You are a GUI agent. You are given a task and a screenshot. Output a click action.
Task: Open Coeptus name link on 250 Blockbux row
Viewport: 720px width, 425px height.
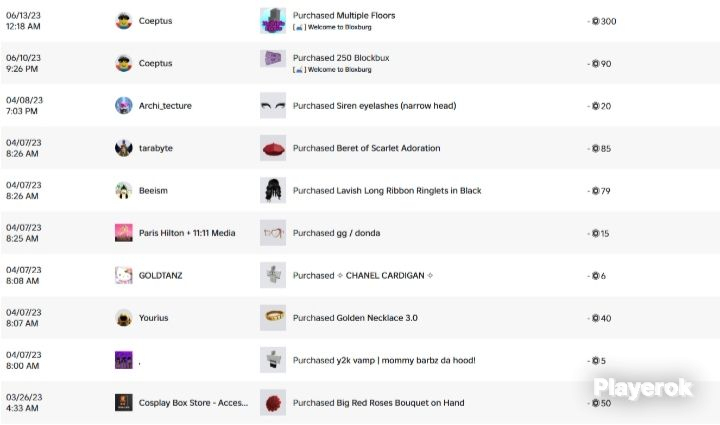point(155,63)
